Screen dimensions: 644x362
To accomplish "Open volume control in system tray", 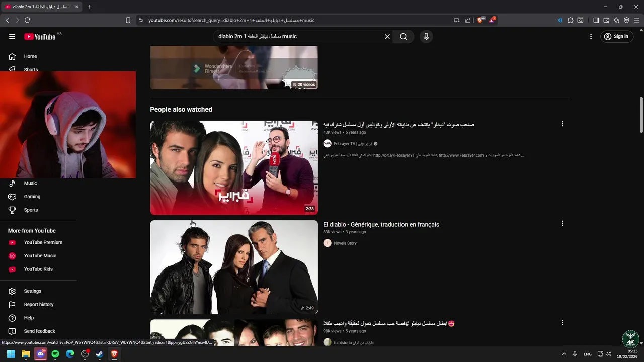I will pyautogui.click(x=609, y=354).
